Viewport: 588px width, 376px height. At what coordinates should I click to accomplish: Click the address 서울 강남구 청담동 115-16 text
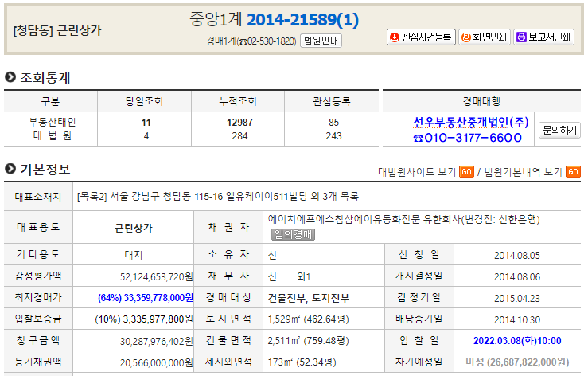point(166,197)
